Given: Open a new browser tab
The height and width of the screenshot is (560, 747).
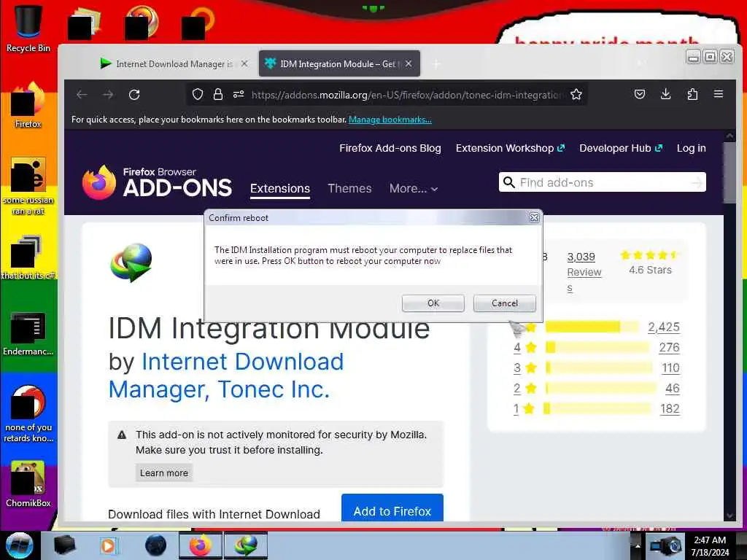Looking at the screenshot, I should (436, 64).
